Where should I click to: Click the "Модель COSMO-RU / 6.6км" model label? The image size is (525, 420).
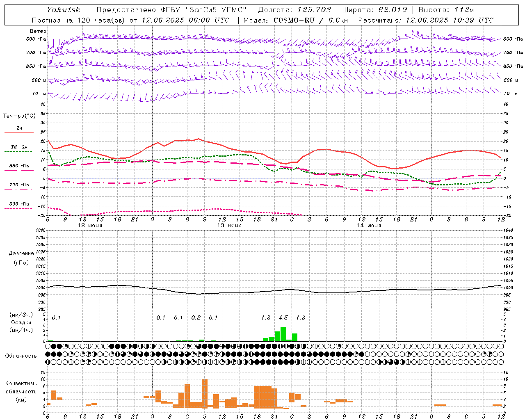pos(295,20)
